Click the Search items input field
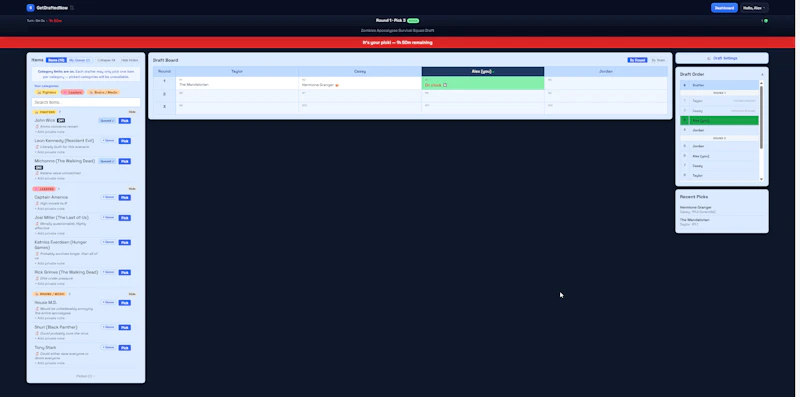This screenshot has height=397, width=800. [86, 102]
